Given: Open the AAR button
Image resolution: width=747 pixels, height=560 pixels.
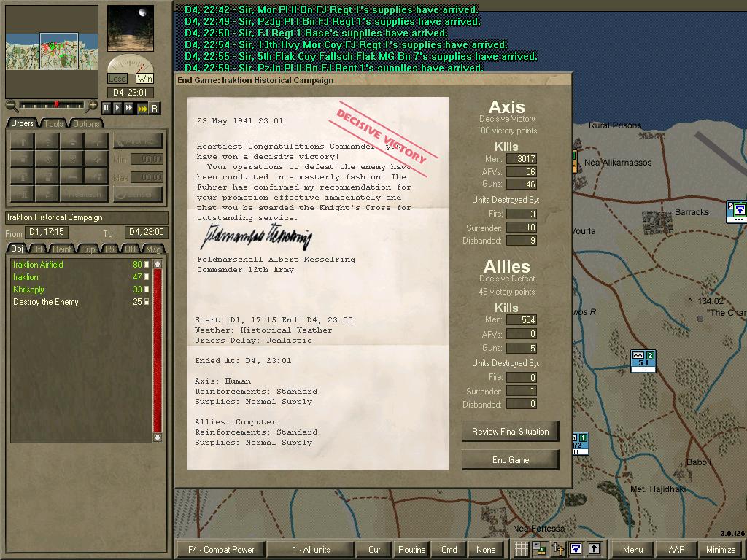Looking at the screenshot, I should click(676, 550).
